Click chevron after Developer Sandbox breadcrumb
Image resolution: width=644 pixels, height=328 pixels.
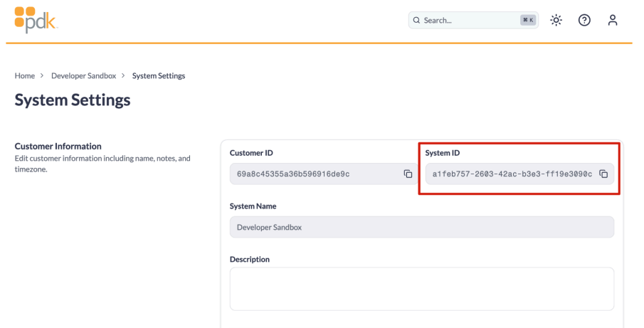pyautogui.click(x=123, y=76)
